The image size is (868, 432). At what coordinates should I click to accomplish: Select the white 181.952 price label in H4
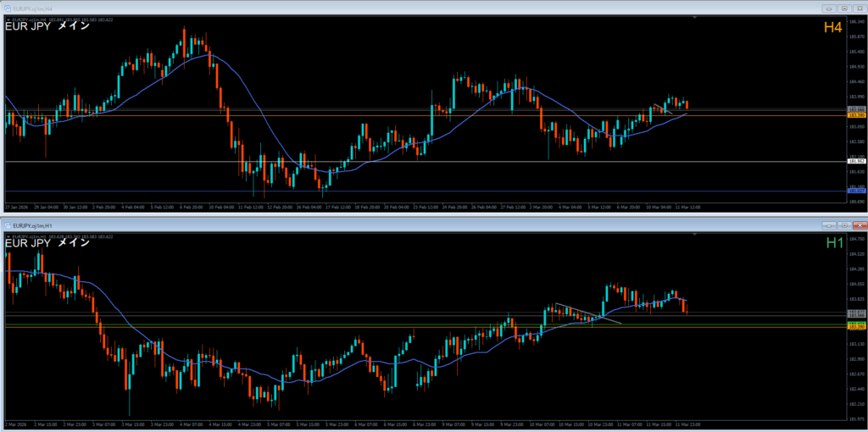coord(855,161)
